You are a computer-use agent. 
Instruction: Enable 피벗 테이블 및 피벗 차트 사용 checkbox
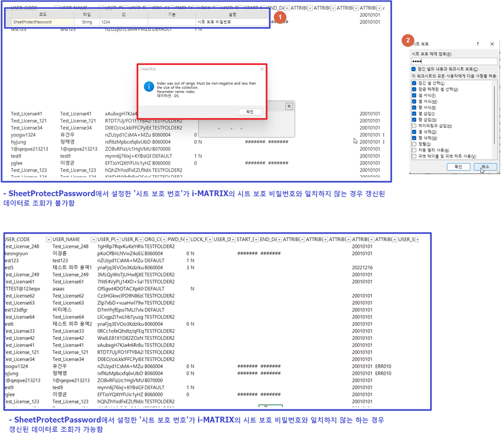pyautogui.click(x=414, y=156)
